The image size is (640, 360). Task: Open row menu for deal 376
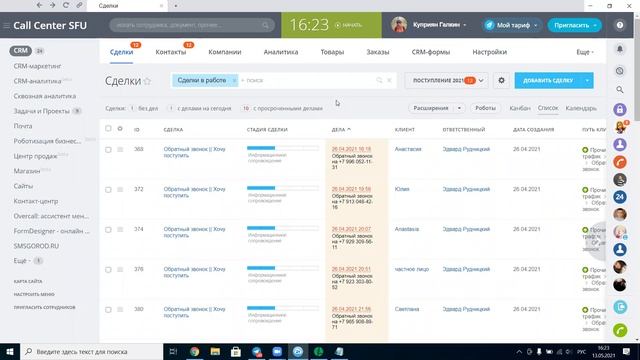[x=120, y=270]
